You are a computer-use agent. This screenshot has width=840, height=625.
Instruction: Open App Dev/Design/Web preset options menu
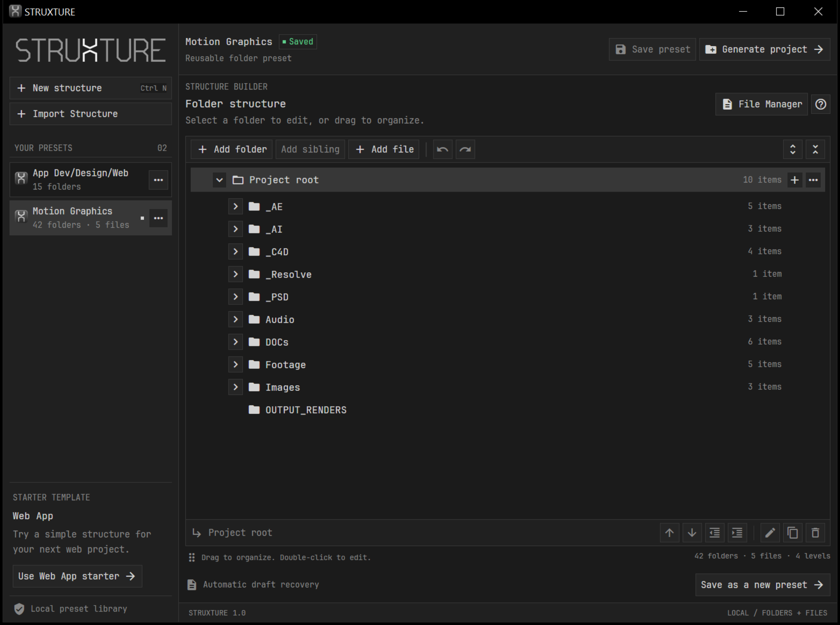point(158,180)
